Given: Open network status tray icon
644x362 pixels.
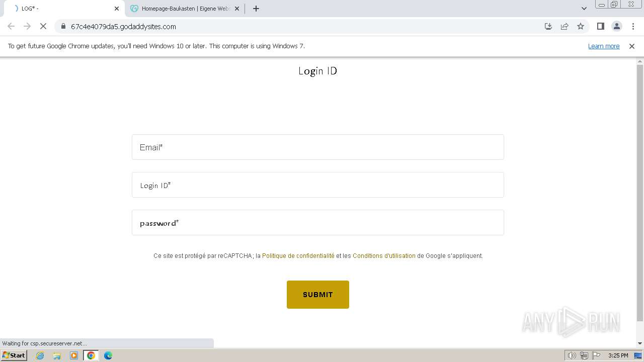Looking at the screenshot, I should 584,355.
